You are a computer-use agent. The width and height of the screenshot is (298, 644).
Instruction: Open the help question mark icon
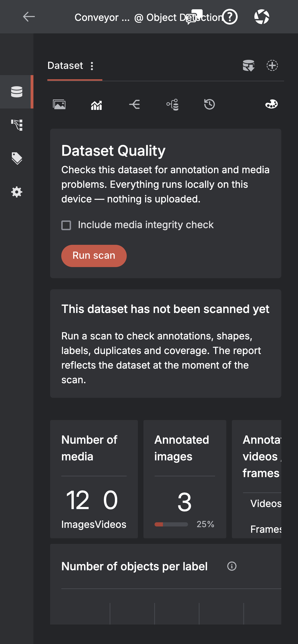(230, 17)
